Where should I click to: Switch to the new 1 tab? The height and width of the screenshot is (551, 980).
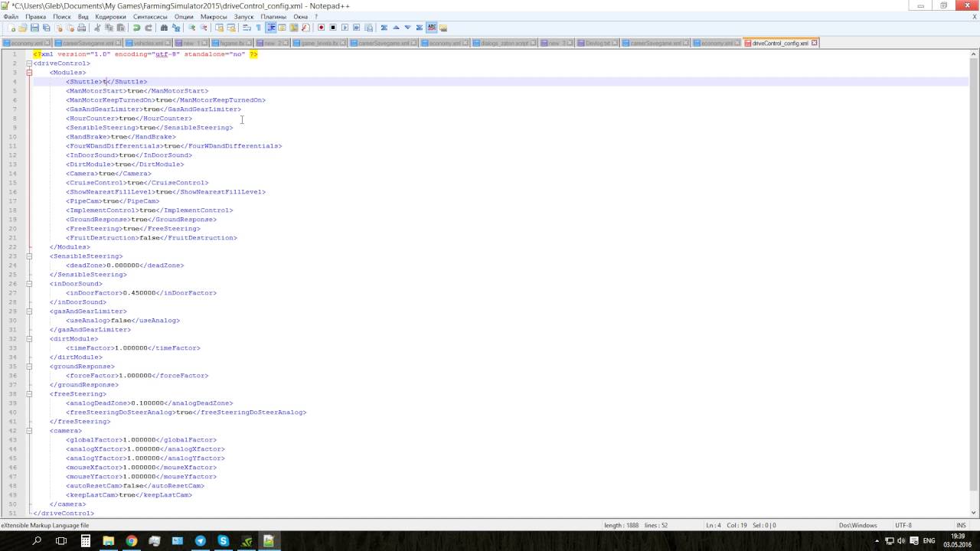point(190,43)
